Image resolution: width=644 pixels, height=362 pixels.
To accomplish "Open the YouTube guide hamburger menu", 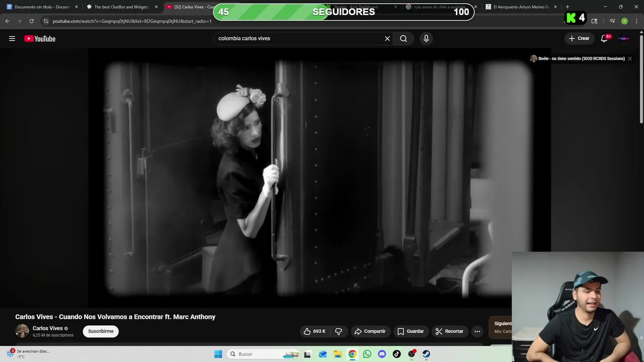I will [12, 39].
